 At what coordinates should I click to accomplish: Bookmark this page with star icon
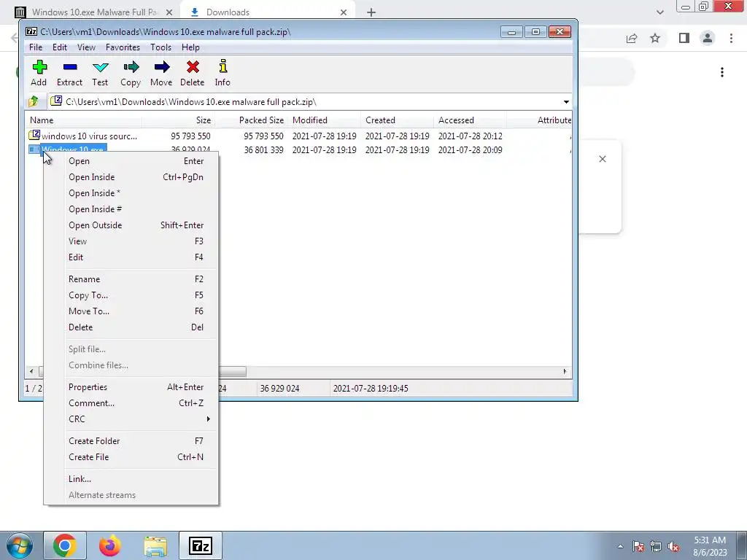pos(656,38)
